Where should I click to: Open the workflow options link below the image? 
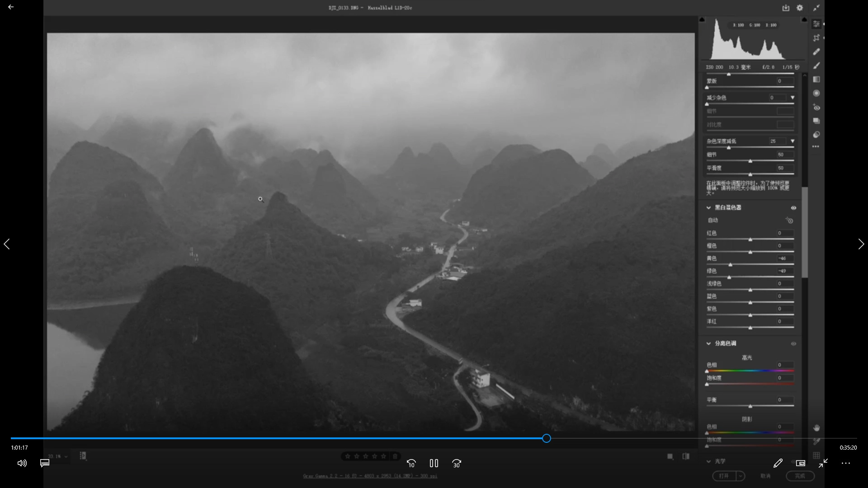click(370, 476)
